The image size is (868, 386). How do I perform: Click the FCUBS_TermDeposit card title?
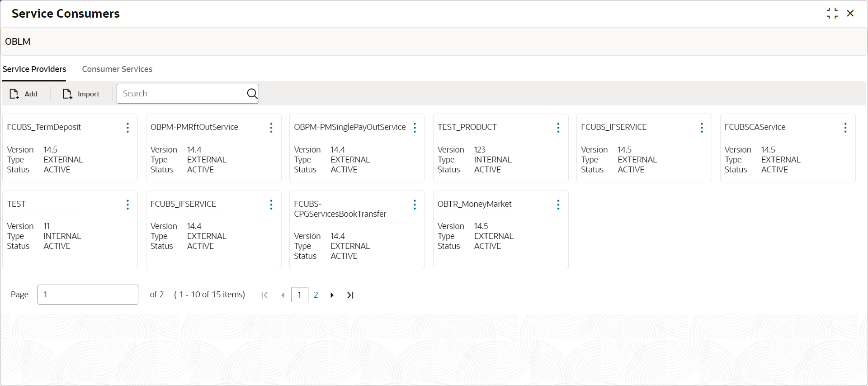click(44, 127)
